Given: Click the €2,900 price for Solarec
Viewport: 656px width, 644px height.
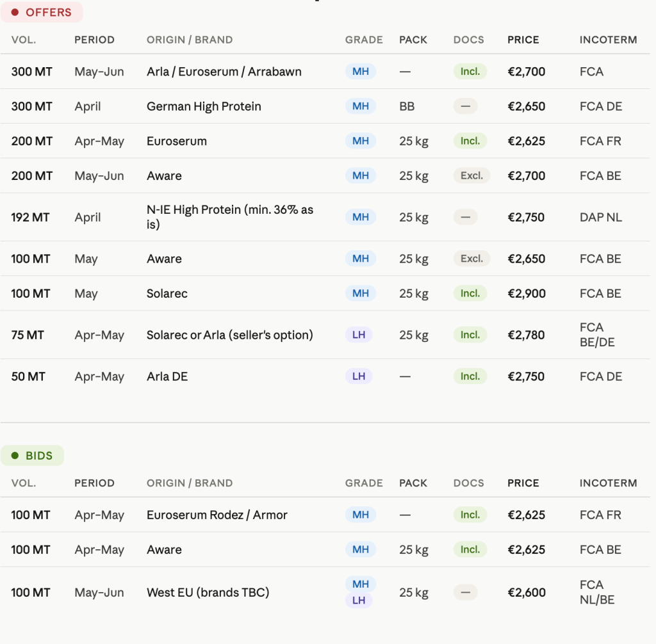Looking at the screenshot, I should 527,294.
